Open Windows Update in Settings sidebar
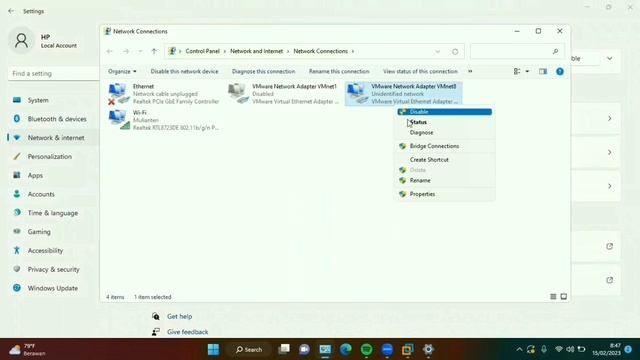 [x=53, y=288]
